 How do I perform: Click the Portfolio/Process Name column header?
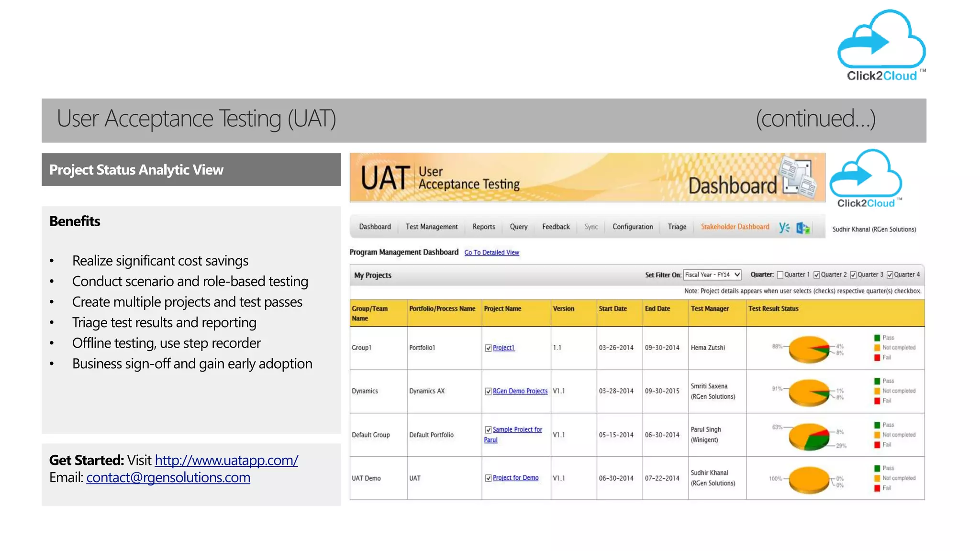(x=444, y=313)
